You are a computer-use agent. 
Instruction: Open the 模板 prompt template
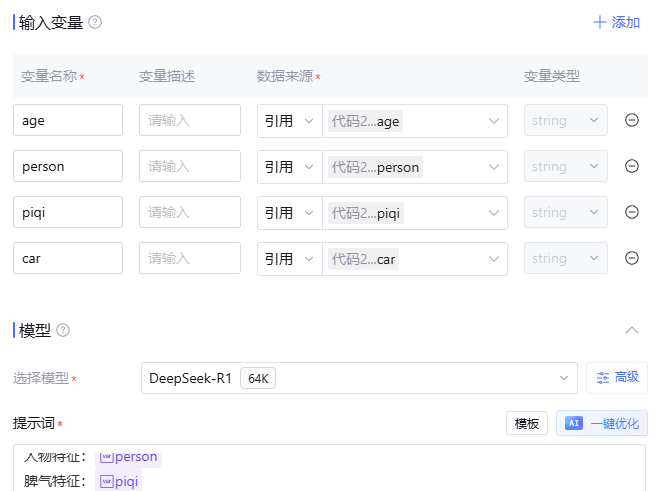tap(527, 423)
